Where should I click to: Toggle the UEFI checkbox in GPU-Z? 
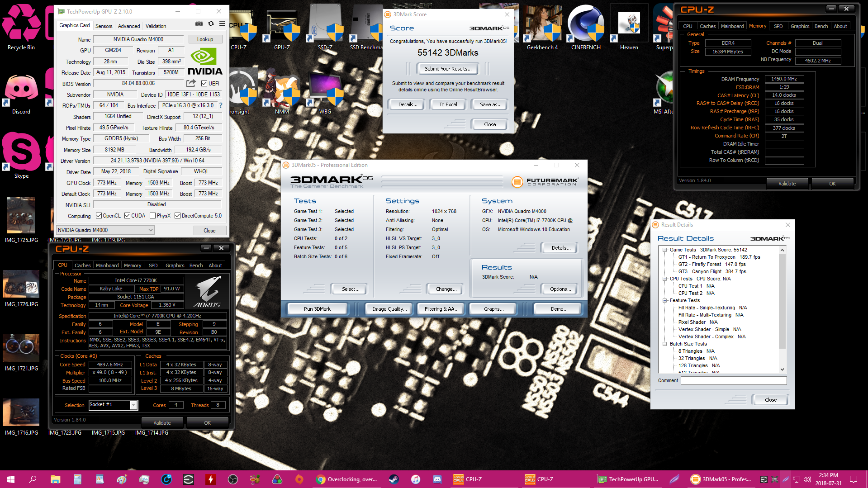pos(204,84)
